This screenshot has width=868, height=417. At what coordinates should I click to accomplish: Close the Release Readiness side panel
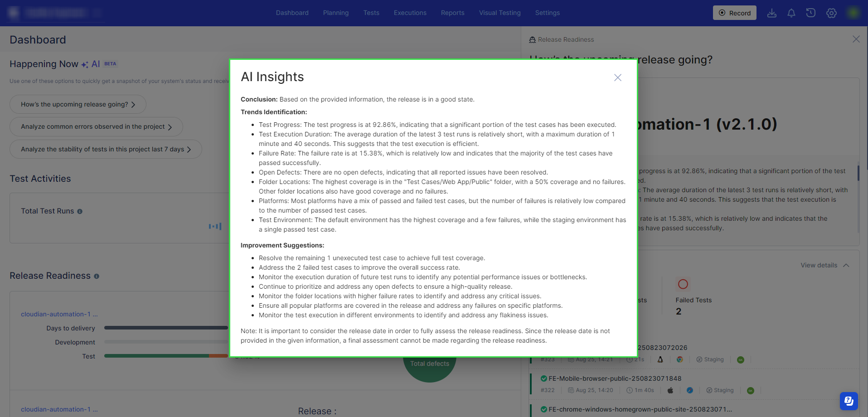[856, 39]
